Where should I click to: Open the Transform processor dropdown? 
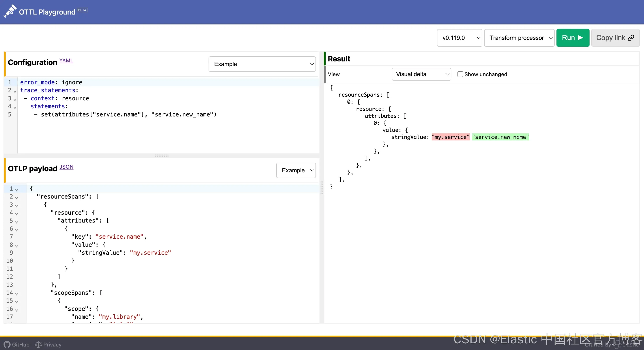tap(519, 38)
